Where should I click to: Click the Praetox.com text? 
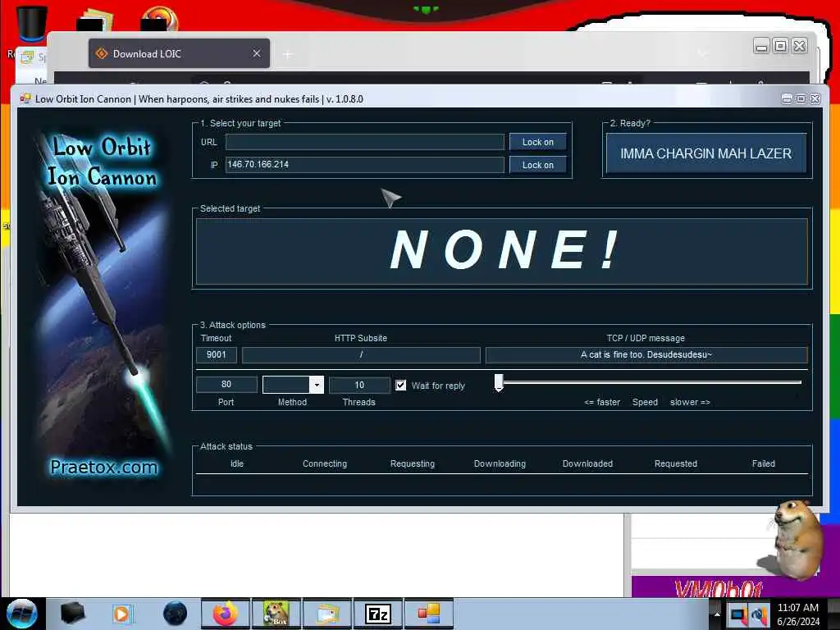point(104,467)
